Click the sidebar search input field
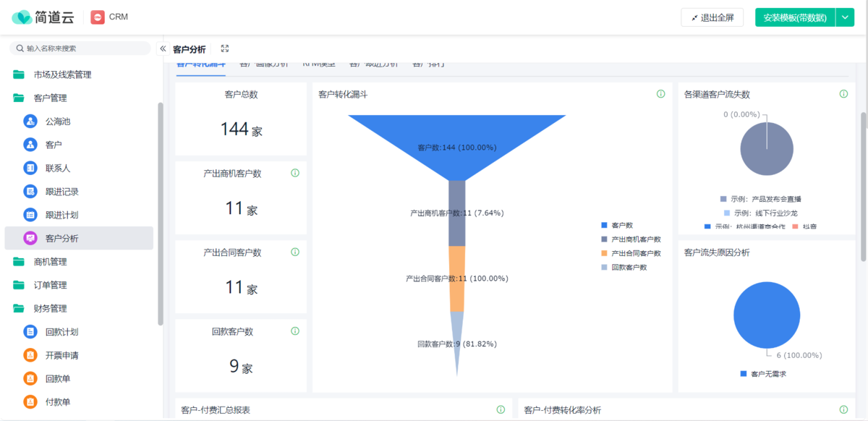Viewport: 868px width, 421px height. click(80, 48)
